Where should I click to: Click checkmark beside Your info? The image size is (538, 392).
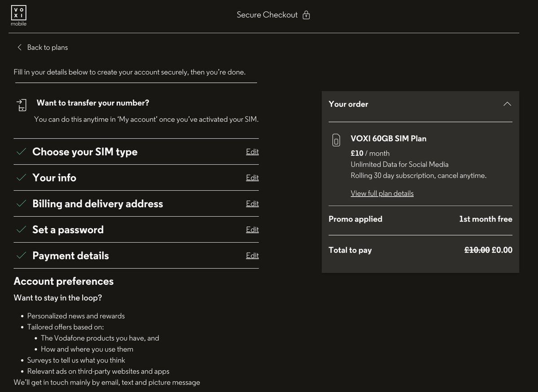21,177
